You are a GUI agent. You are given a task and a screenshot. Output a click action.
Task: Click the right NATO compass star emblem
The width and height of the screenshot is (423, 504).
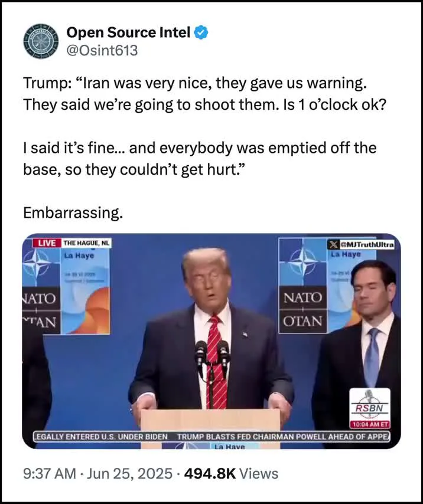point(303,261)
